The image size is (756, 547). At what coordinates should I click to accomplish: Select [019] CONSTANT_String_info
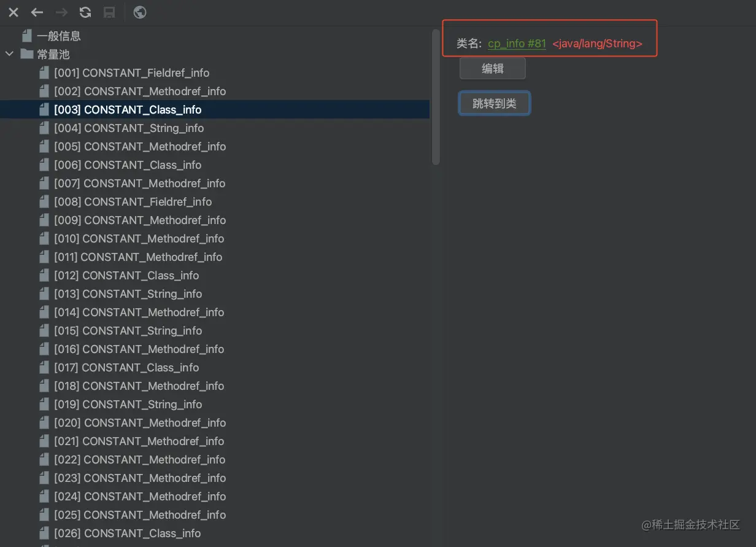pyautogui.click(x=215, y=404)
